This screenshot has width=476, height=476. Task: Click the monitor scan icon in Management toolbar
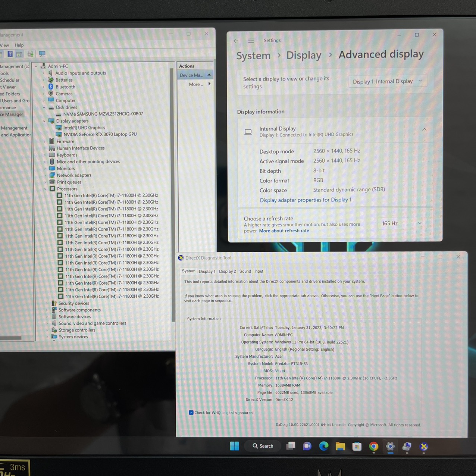click(42, 54)
